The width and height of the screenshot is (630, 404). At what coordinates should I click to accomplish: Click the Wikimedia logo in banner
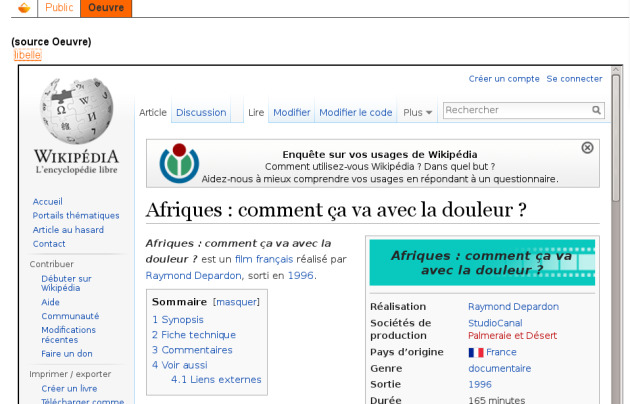[x=179, y=163]
